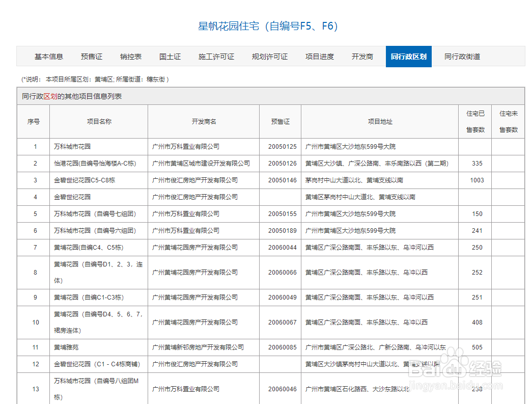532x404 pixels.
Task: Click sold count 1003
Action: pyautogui.click(x=477, y=180)
